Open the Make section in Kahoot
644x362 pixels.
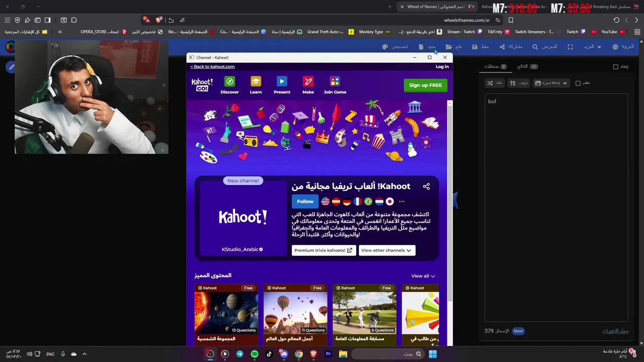point(308,85)
